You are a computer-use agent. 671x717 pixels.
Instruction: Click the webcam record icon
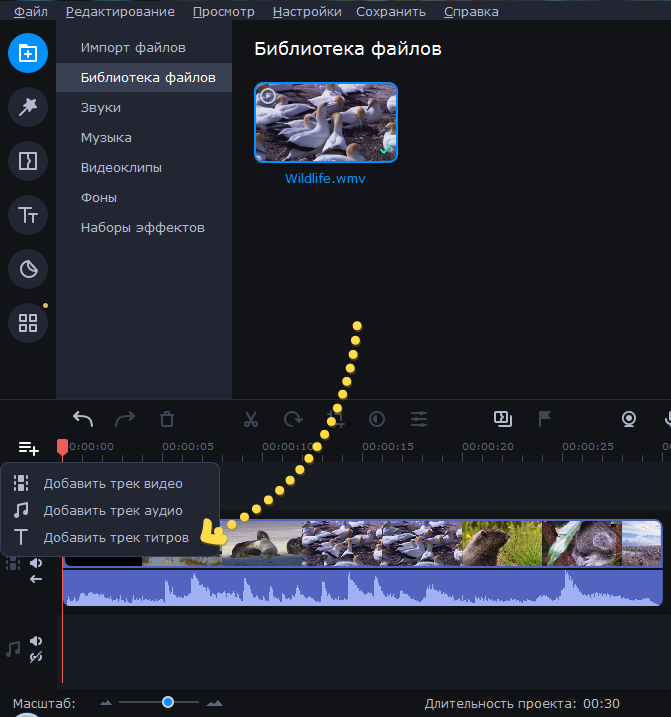pos(629,419)
